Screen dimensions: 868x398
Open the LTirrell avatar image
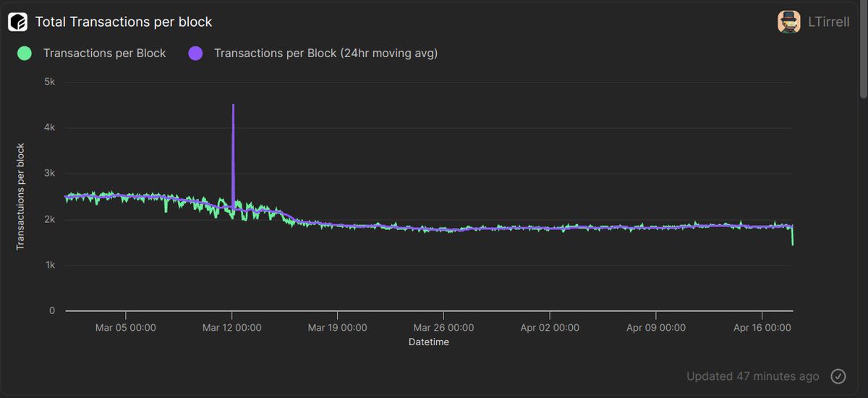[x=789, y=22]
